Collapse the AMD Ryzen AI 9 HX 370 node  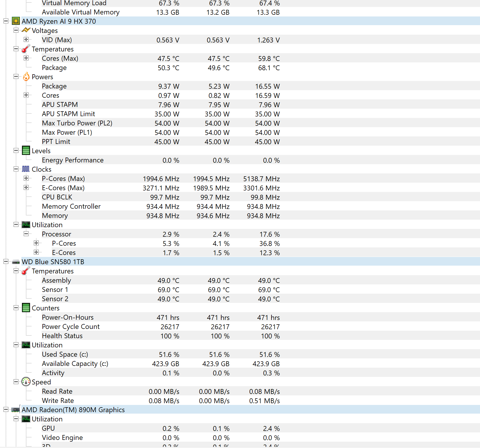coord(6,21)
